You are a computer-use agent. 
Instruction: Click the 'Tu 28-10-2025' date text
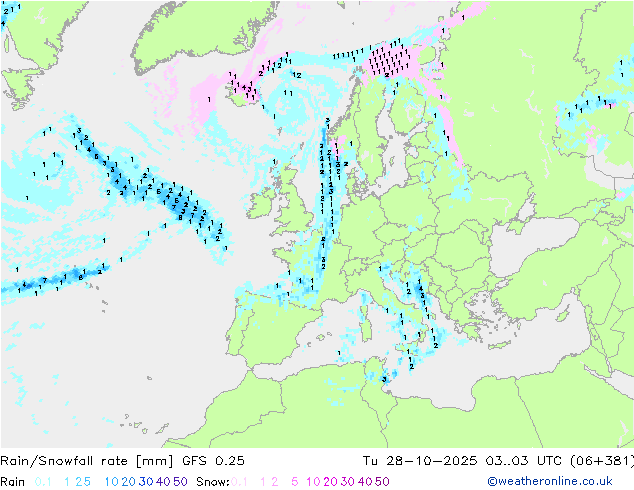(x=420, y=461)
